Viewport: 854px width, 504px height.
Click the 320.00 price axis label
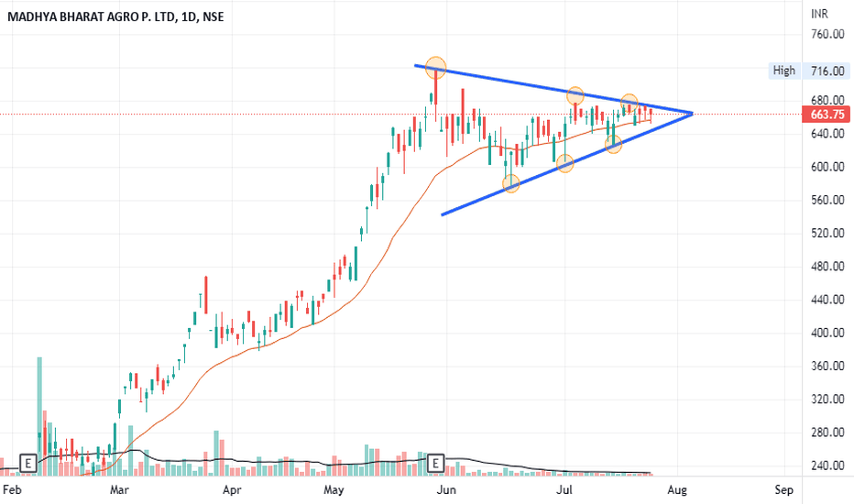tap(827, 400)
